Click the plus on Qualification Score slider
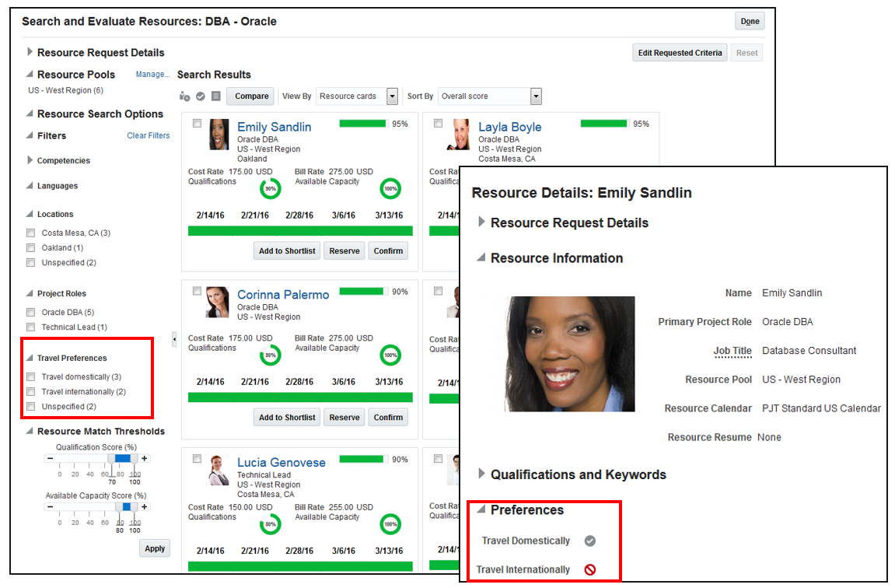This screenshot has width=895, height=588. click(x=145, y=458)
